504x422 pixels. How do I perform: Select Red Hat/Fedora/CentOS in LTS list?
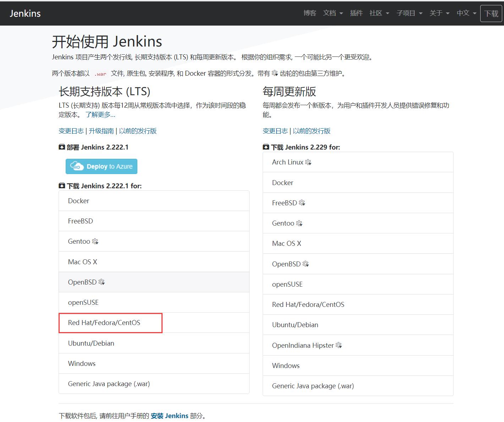point(154,323)
